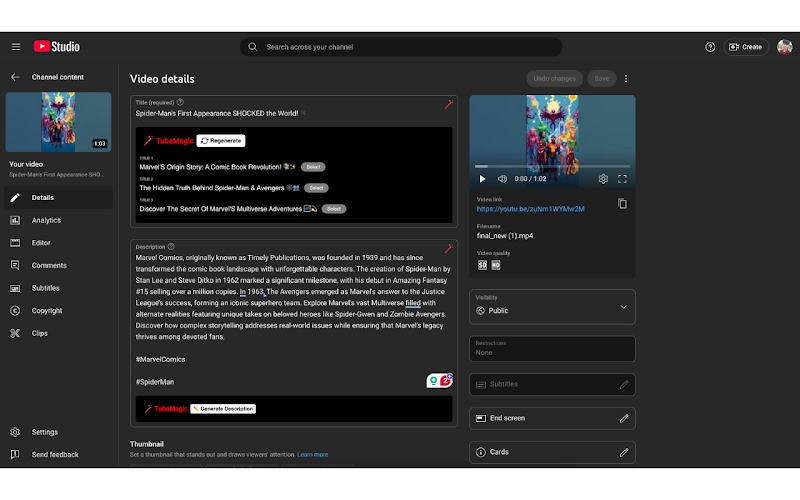The height and width of the screenshot is (500, 800).
Task: Open the youtu.be video link
Action: coord(531,209)
